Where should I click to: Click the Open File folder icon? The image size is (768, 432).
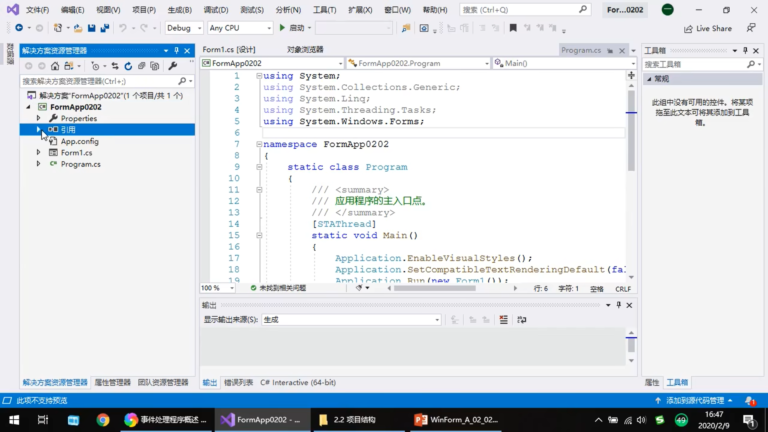coord(78,28)
